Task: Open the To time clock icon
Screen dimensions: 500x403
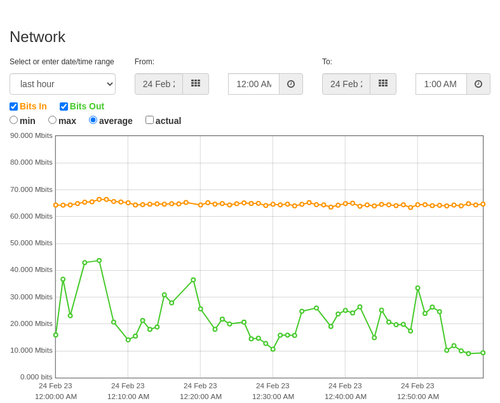Action: pyautogui.click(x=478, y=84)
